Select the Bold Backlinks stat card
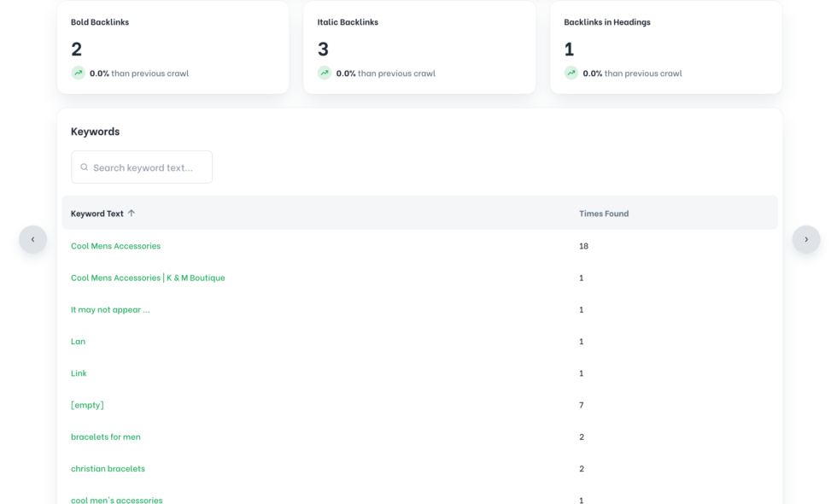The width and height of the screenshot is (837, 504). coord(173,48)
